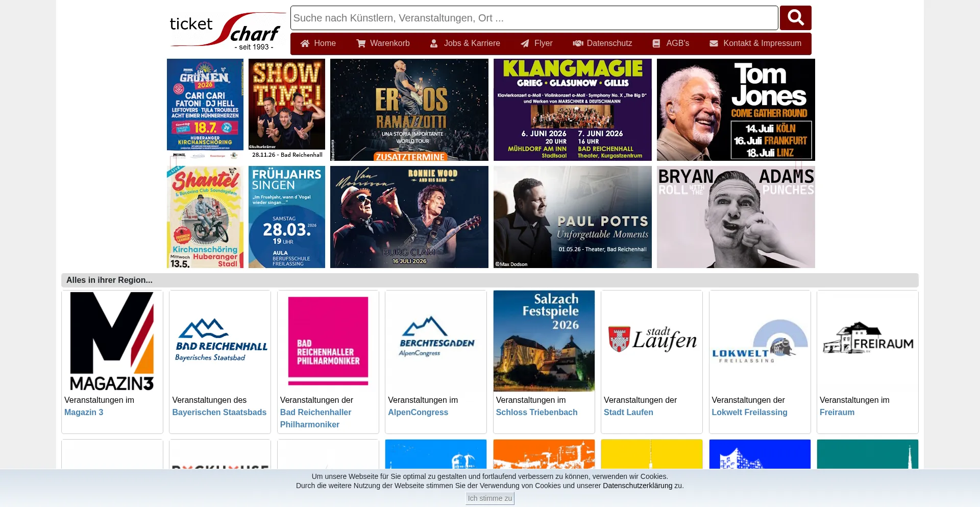Open the Bayerischen Staatsbads link
The image size is (980, 507).
coord(219,412)
